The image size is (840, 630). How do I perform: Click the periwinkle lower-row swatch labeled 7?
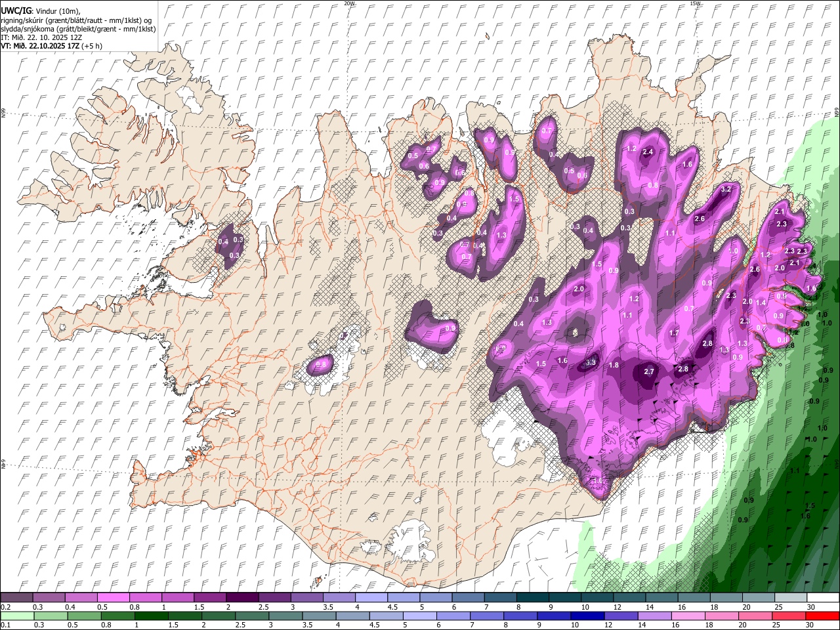[x=486, y=616]
